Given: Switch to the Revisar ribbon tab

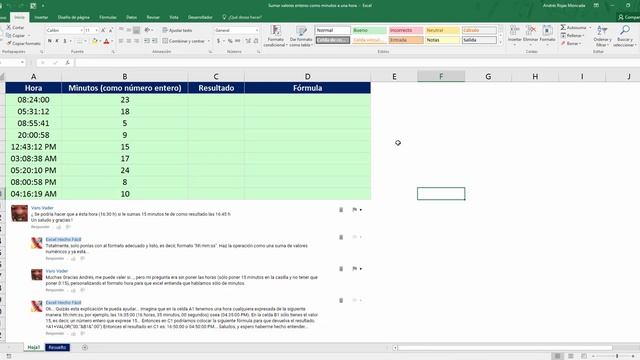Looking at the screenshot, I should click(153, 17).
